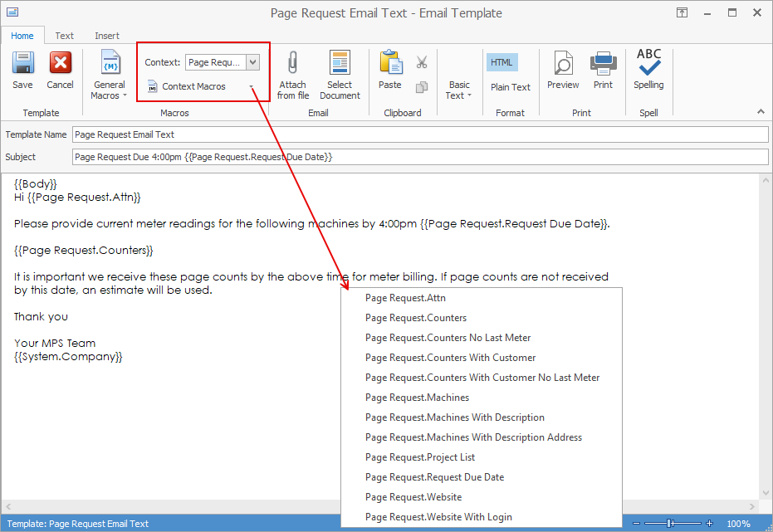Viewport: 773px width, 532px height.
Task: Click the Template Name input field
Action: (420, 134)
